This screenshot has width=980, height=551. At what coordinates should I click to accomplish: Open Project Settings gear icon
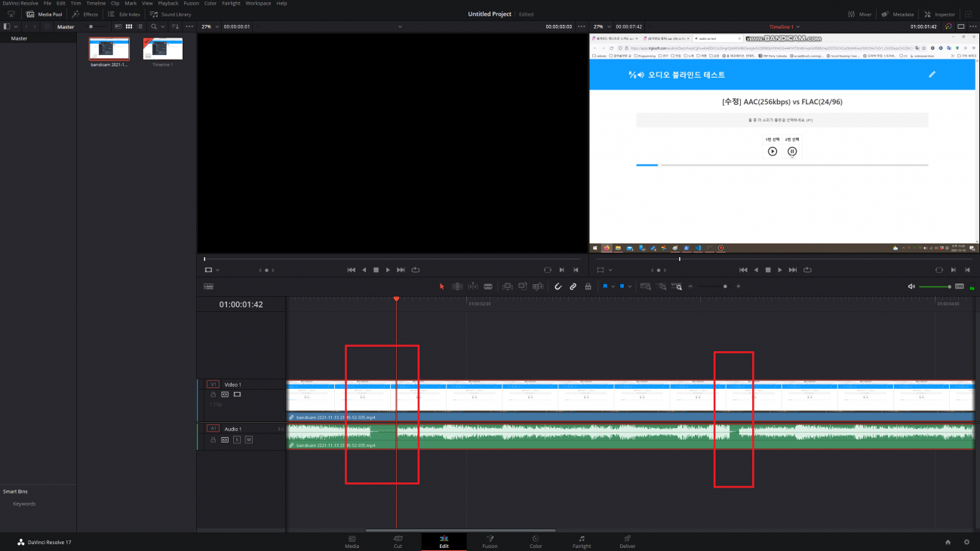coord(966,542)
